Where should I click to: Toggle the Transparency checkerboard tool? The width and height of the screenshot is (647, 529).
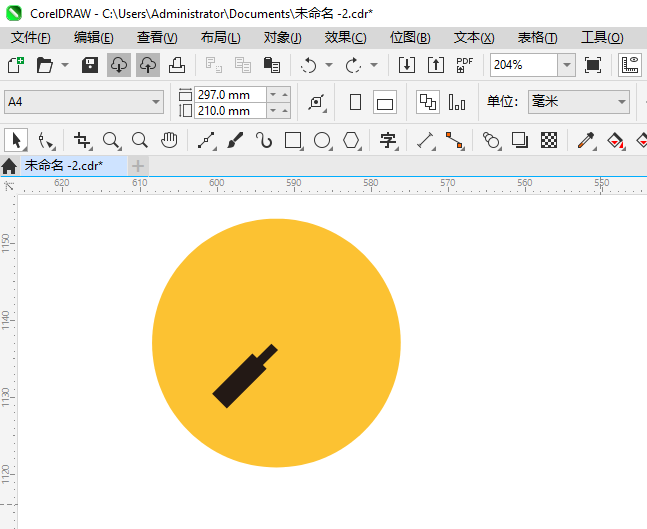click(x=549, y=140)
